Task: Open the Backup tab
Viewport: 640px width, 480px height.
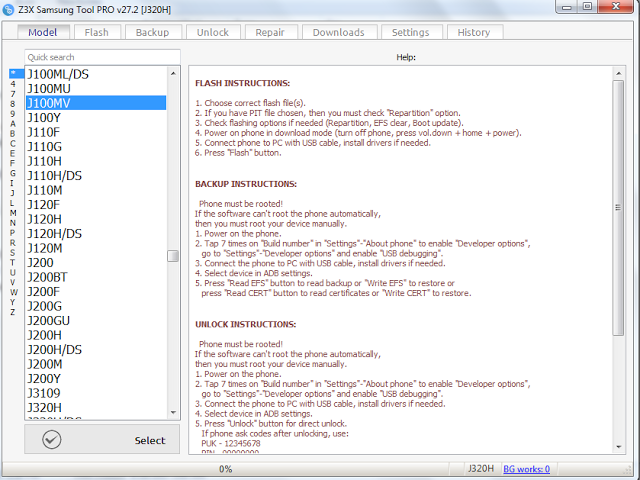Action: click(152, 32)
